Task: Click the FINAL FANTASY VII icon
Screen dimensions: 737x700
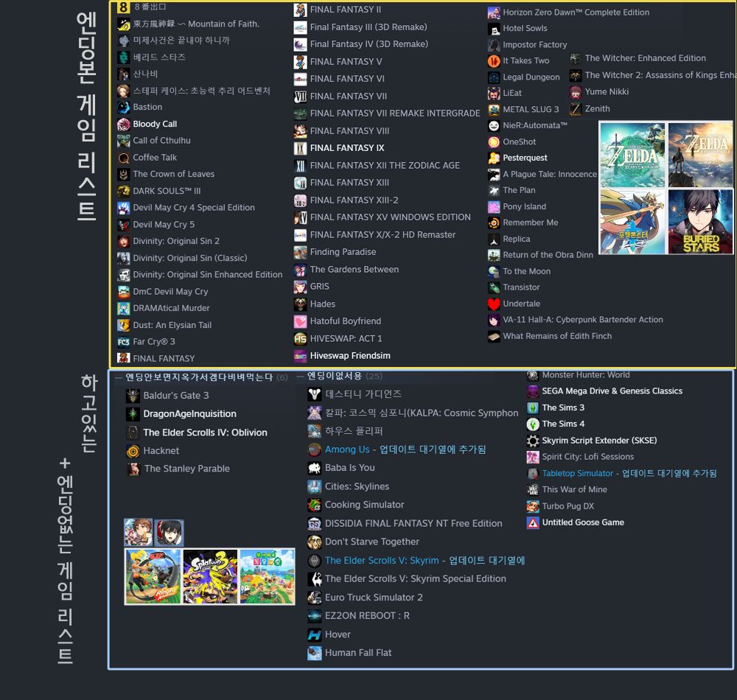Action: point(301,97)
